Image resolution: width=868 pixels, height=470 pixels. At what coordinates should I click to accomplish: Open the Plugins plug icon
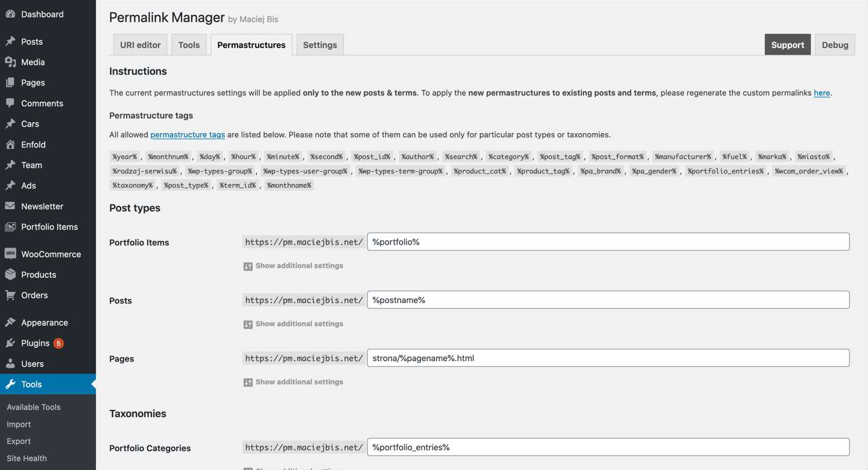tap(10, 342)
